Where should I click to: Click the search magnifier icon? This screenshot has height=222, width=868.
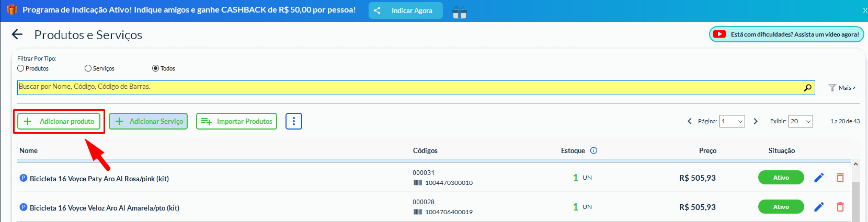(x=807, y=88)
